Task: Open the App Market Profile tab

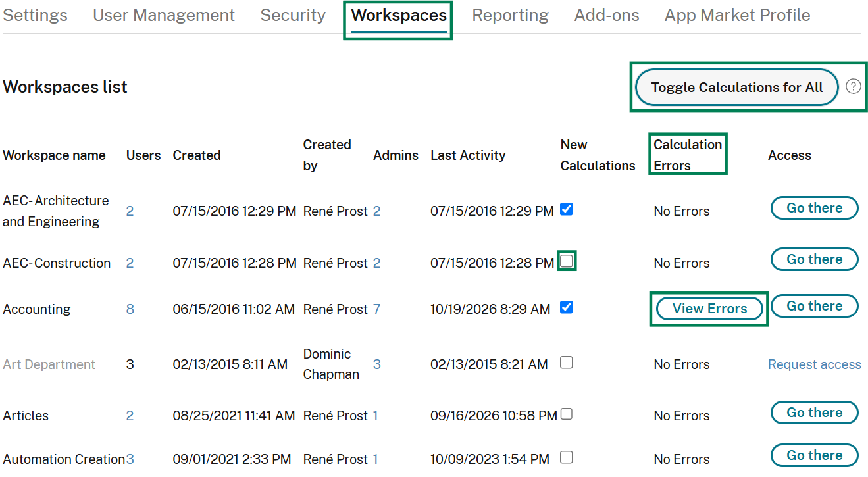Action: click(x=738, y=15)
